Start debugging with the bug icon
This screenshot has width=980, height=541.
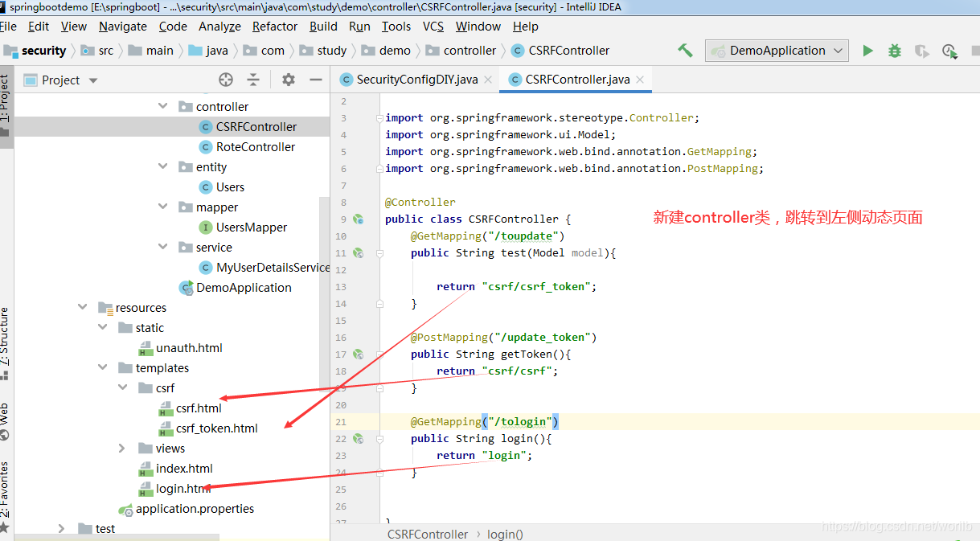(895, 51)
